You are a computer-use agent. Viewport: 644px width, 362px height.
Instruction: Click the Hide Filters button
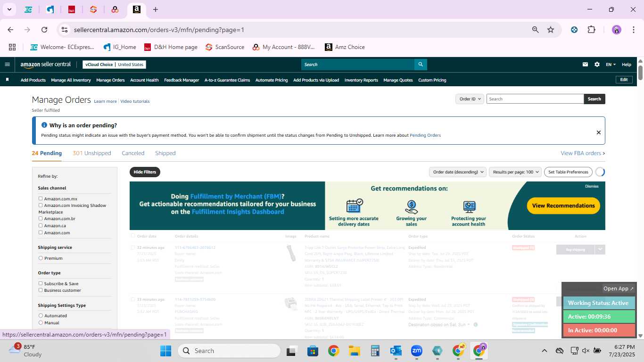tap(145, 172)
